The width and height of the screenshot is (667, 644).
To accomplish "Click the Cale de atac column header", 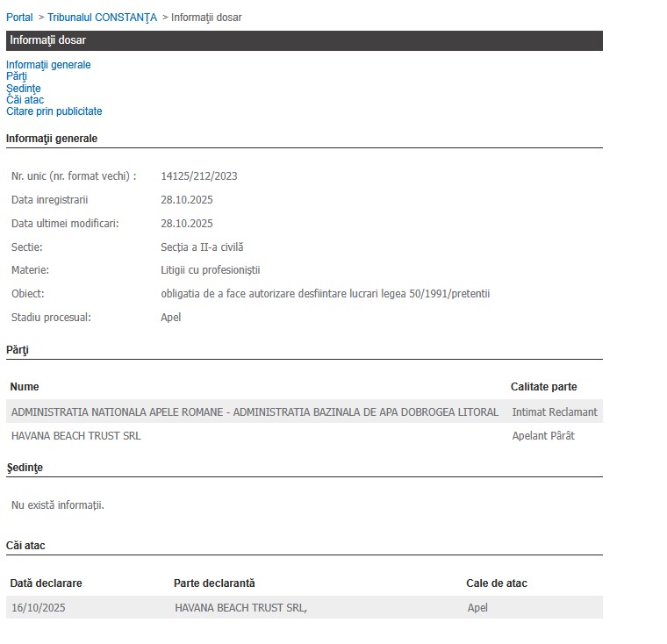I will click(497, 583).
